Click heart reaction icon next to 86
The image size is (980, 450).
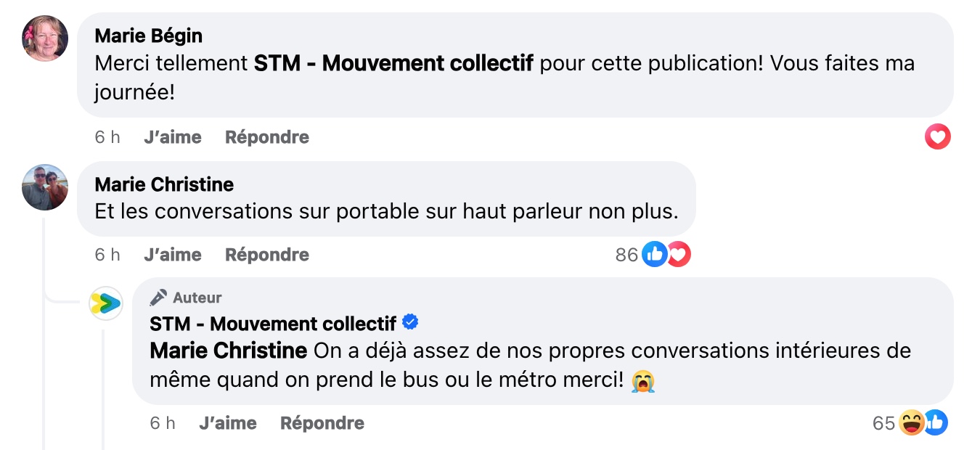pos(679,254)
